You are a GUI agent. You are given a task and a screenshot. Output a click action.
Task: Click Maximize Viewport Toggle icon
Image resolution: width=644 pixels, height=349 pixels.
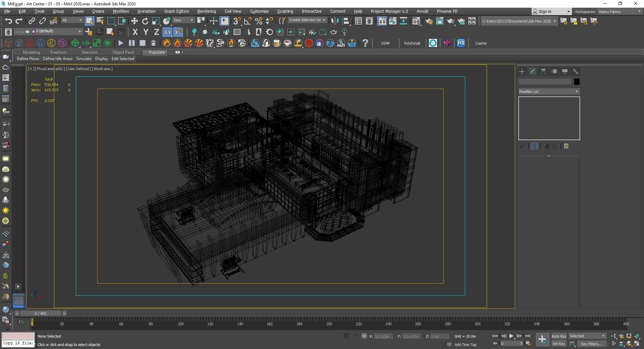[637, 343]
